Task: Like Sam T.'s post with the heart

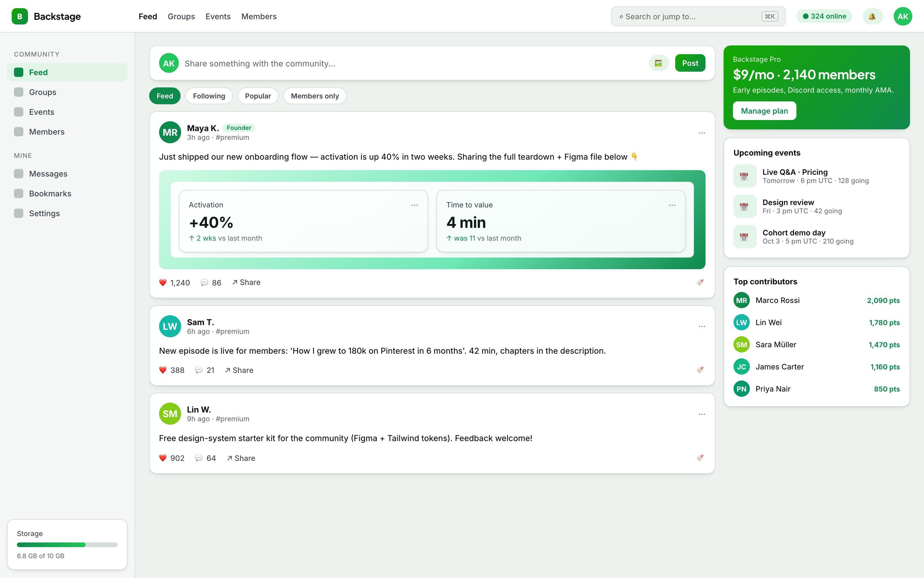Action: tap(163, 370)
